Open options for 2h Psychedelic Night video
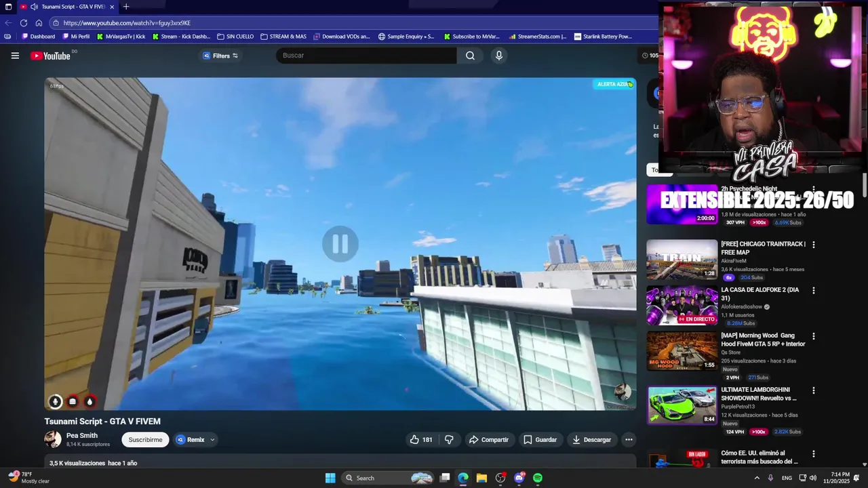The height and width of the screenshot is (488, 868). coord(814,189)
